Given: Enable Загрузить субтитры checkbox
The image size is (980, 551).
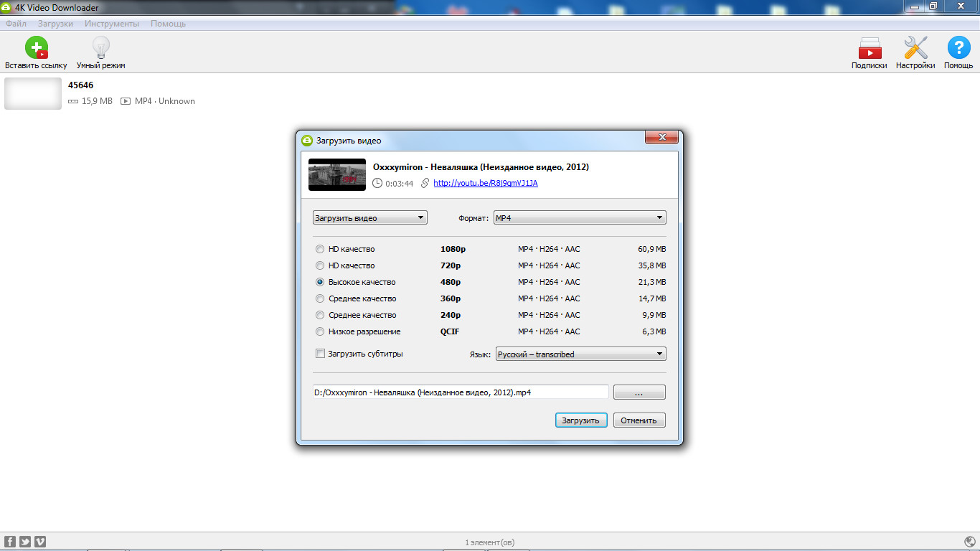Looking at the screenshot, I should point(320,354).
